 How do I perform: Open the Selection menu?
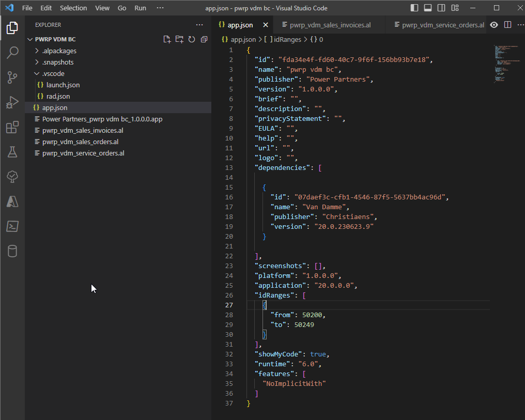click(73, 8)
